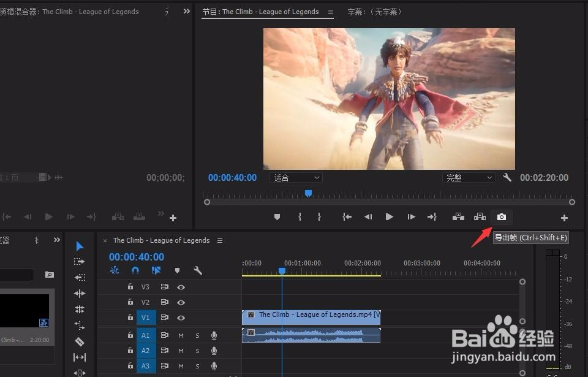The height and width of the screenshot is (377, 588).
Task: Go to Out point in program monitor
Action: click(432, 217)
